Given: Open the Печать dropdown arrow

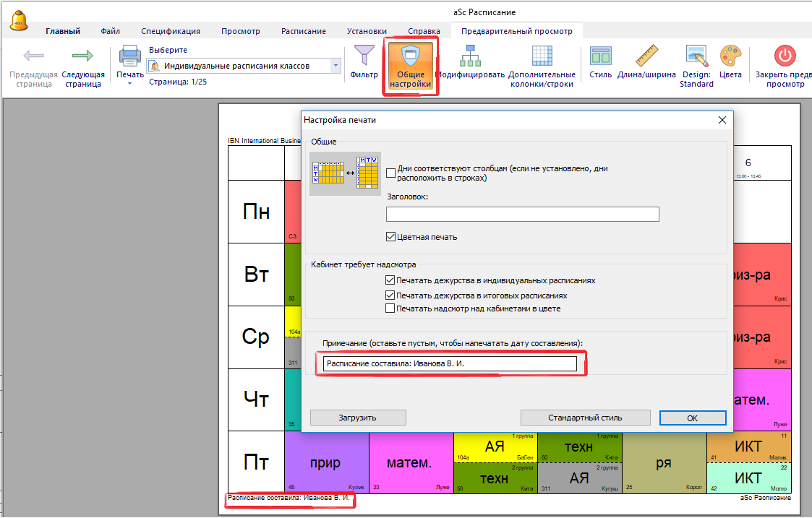Looking at the screenshot, I should coord(130,84).
